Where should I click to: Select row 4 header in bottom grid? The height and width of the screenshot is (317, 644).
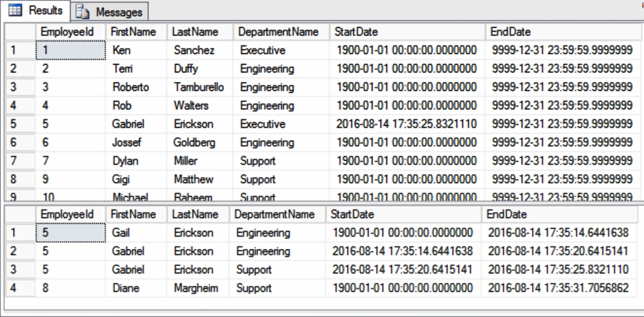click(x=20, y=288)
